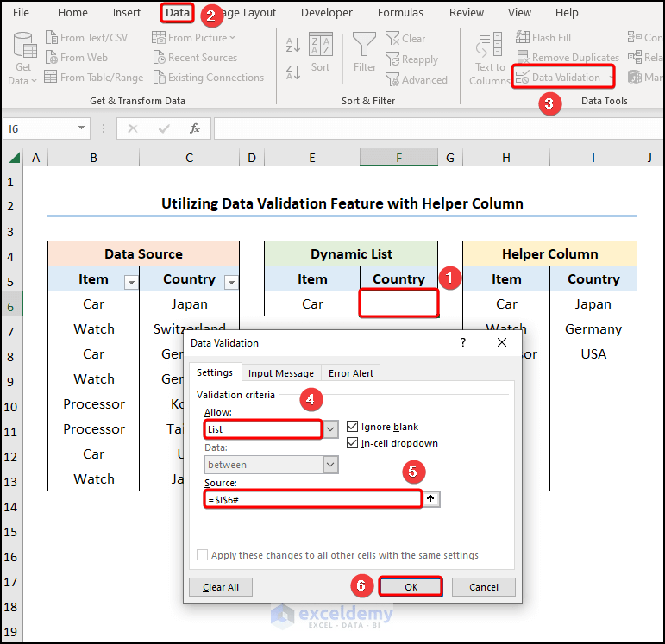
Task: Open the Get Data menu
Action: click(23, 59)
